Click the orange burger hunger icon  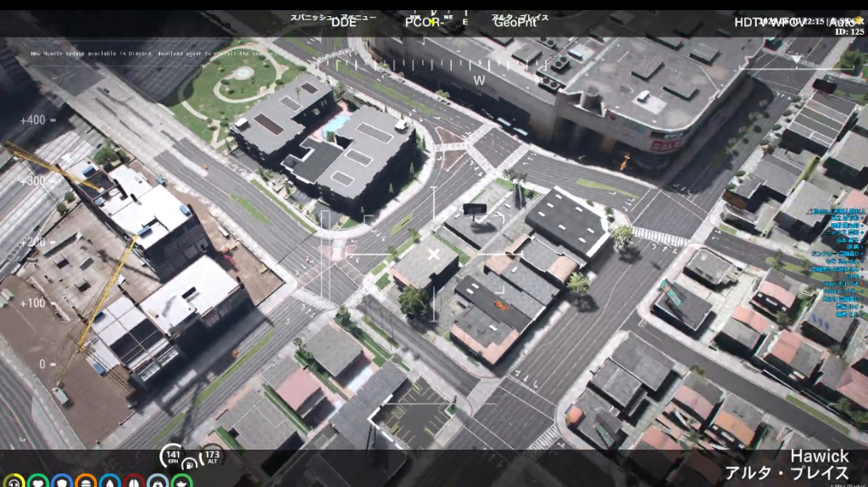86,482
